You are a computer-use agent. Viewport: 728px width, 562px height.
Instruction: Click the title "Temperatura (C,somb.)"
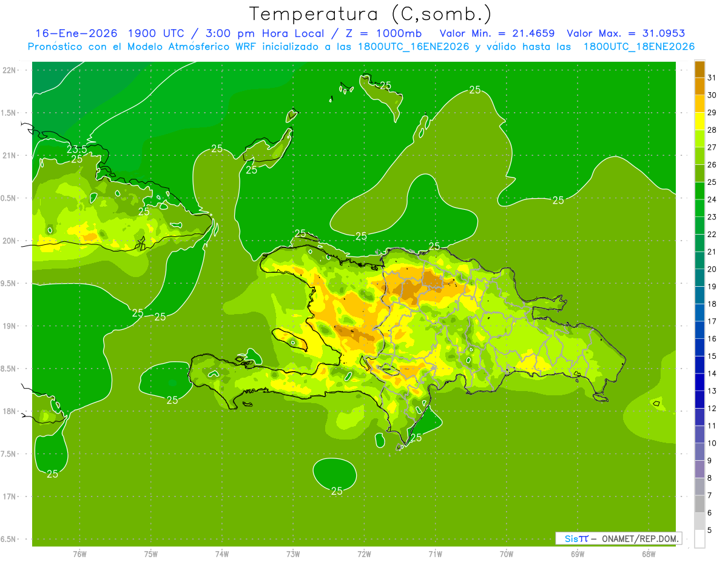(x=370, y=14)
